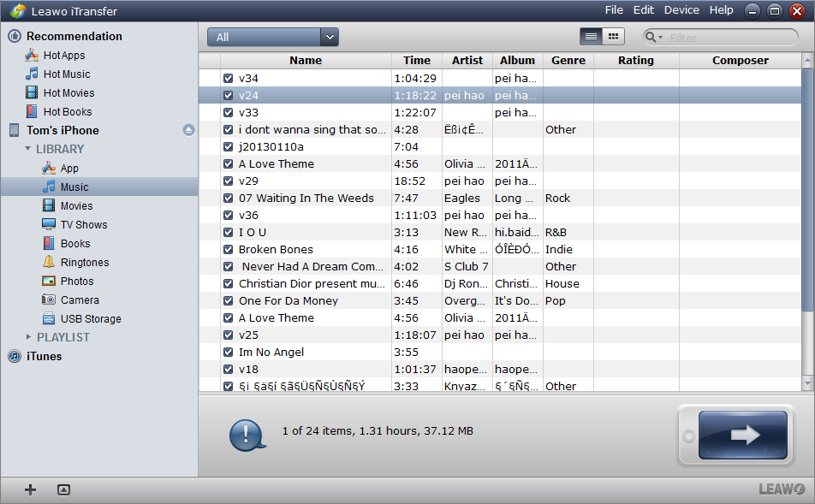Click the scrollbar down arrow
815x504 pixels.
[807, 383]
